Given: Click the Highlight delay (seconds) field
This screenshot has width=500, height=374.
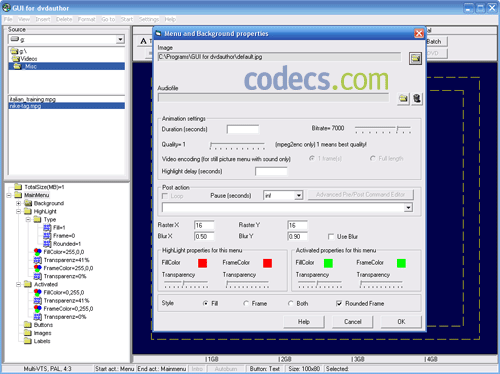Looking at the screenshot, I should point(271,171).
